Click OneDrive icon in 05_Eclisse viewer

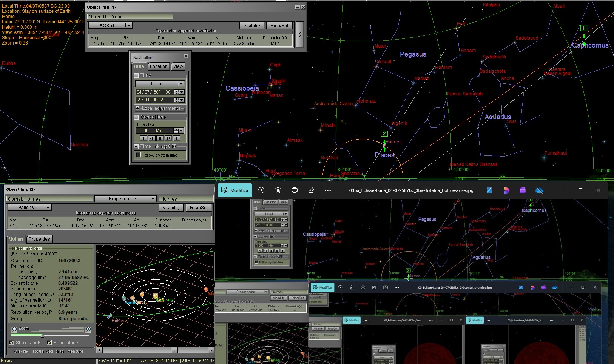coord(555,287)
